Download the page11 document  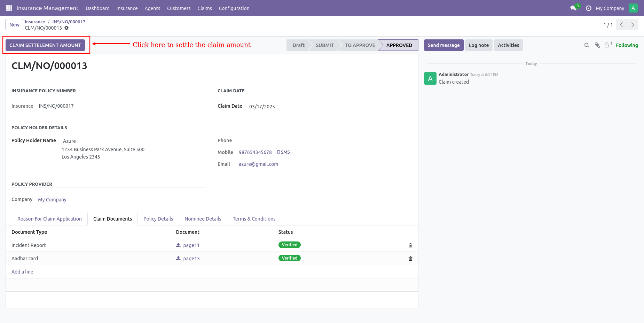click(x=188, y=245)
